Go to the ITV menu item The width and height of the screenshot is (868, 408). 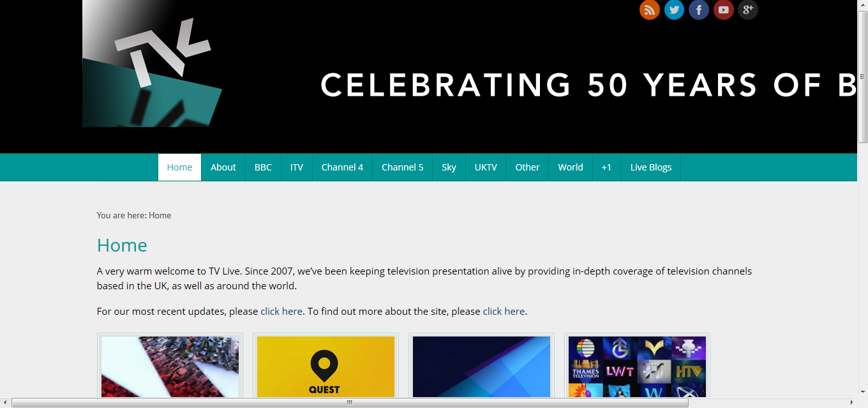tap(297, 167)
